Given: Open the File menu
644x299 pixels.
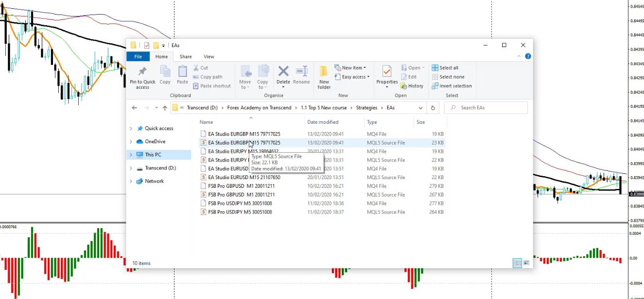Looking at the screenshot, I should tap(138, 56).
